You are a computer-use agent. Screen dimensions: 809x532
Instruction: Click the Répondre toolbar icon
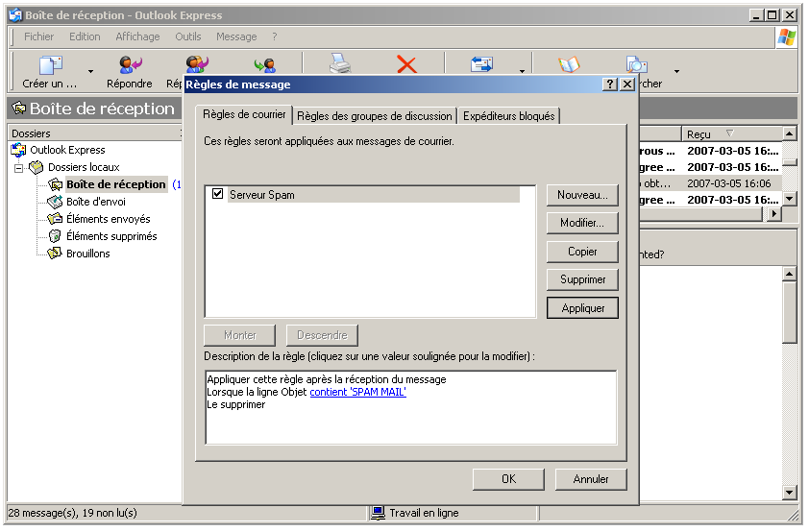point(130,64)
